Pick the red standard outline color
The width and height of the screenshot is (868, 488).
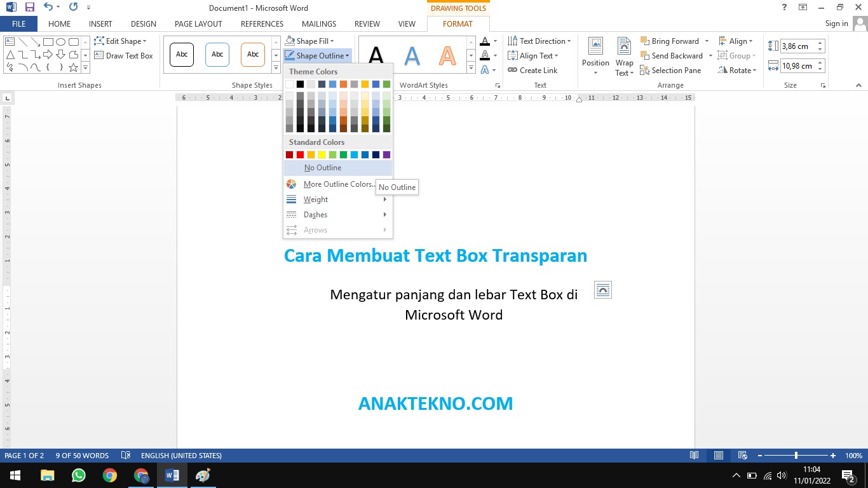tap(300, 154)
